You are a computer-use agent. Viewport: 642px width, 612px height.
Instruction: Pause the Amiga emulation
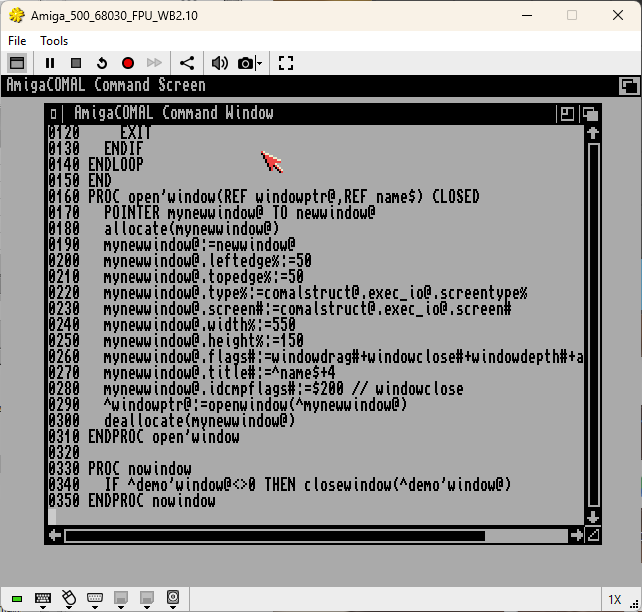pos(50,63)
